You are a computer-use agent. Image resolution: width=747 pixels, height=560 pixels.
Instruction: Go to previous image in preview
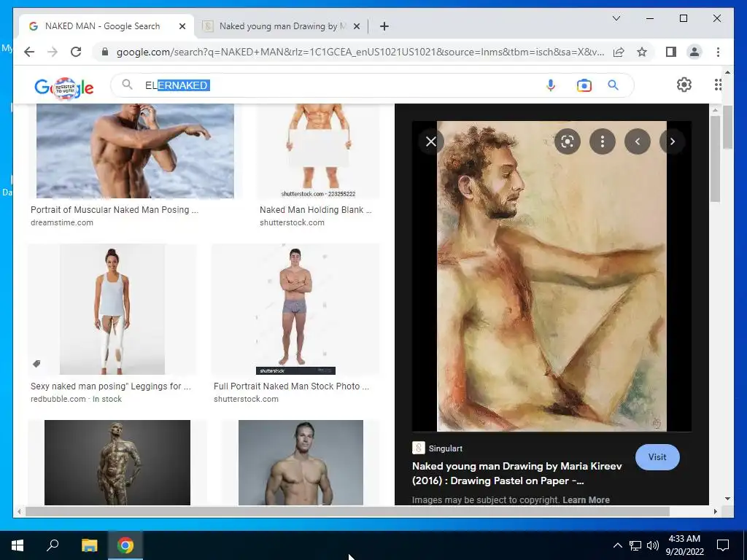pyautogui.click(x=638, y=141)
